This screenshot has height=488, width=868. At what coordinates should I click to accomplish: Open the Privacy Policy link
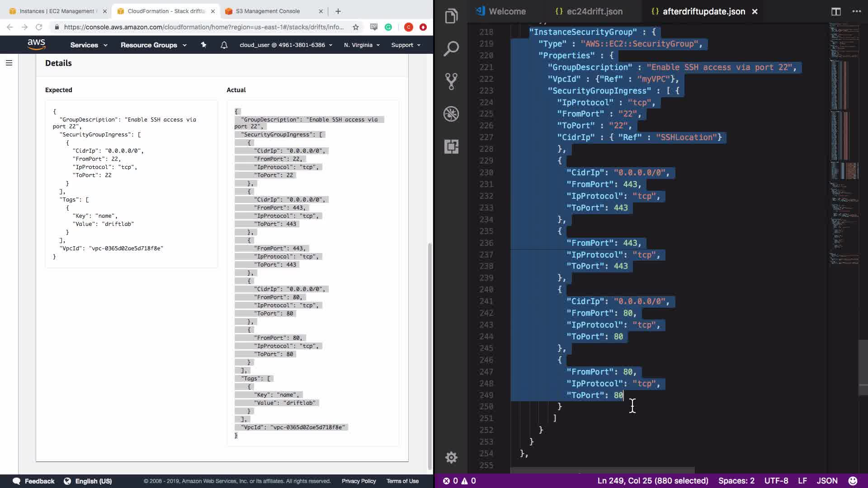coord(359,481)
